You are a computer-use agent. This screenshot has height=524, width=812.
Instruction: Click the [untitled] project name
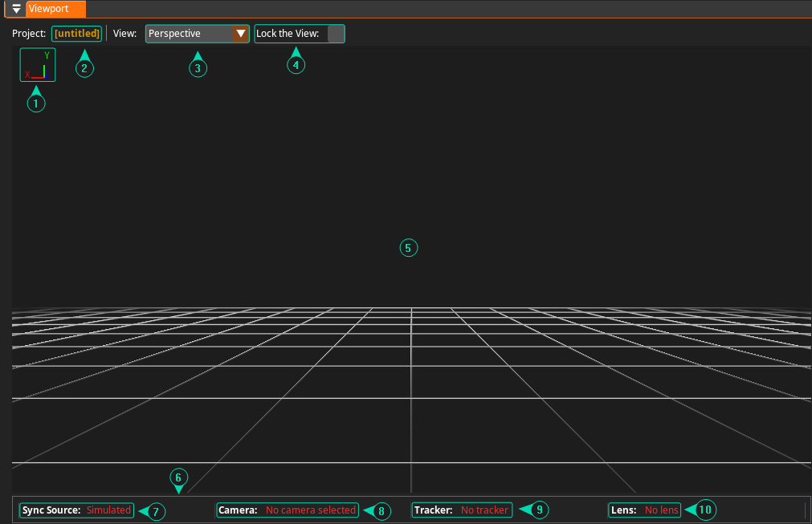[77, 34]
